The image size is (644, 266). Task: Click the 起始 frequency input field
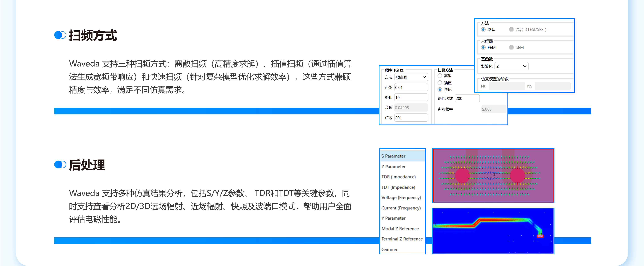coord(411,88)
